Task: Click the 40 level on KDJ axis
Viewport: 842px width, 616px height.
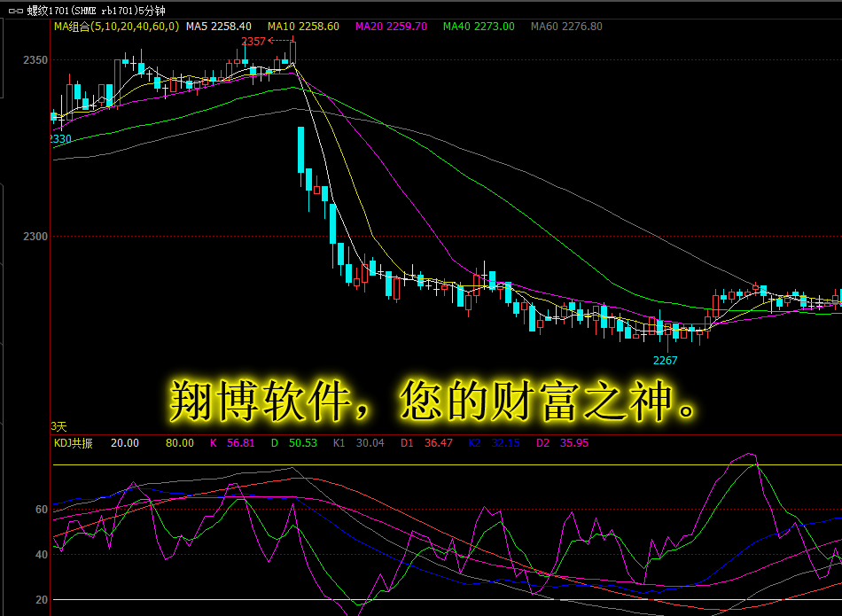Action: point(42,555)
